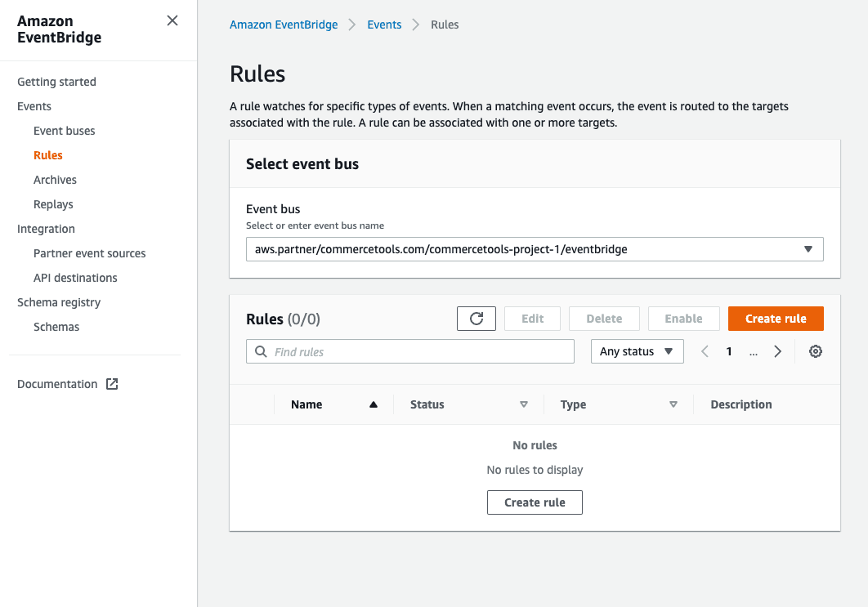Select Schemas in the sidebar

(x=56, y=326)
